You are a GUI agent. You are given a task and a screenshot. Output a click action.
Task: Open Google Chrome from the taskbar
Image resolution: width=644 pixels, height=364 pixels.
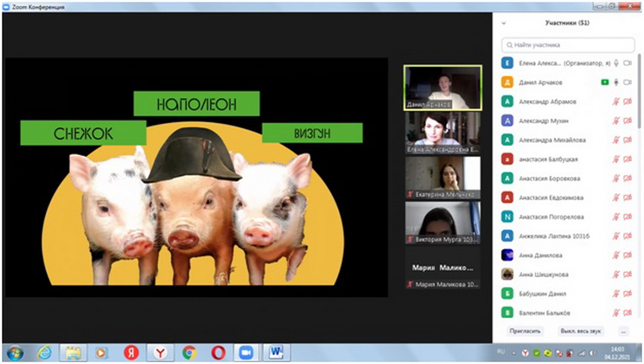[x=190, y=353]
